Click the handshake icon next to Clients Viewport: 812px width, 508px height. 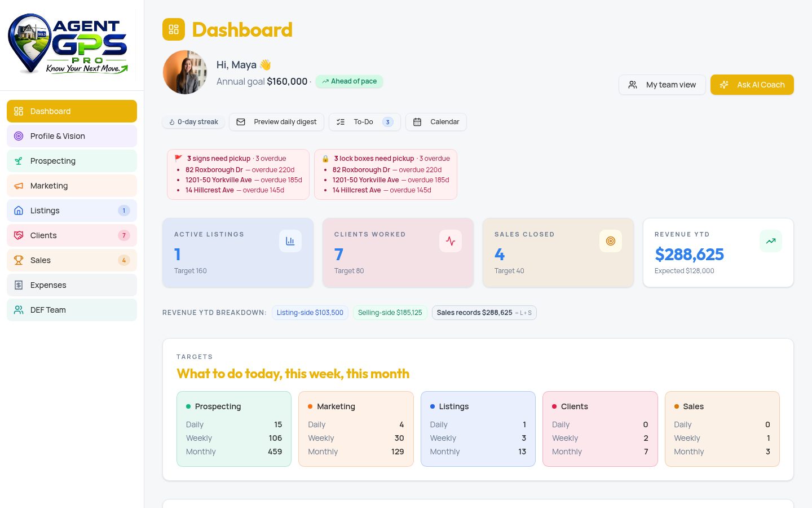(19, 235)
